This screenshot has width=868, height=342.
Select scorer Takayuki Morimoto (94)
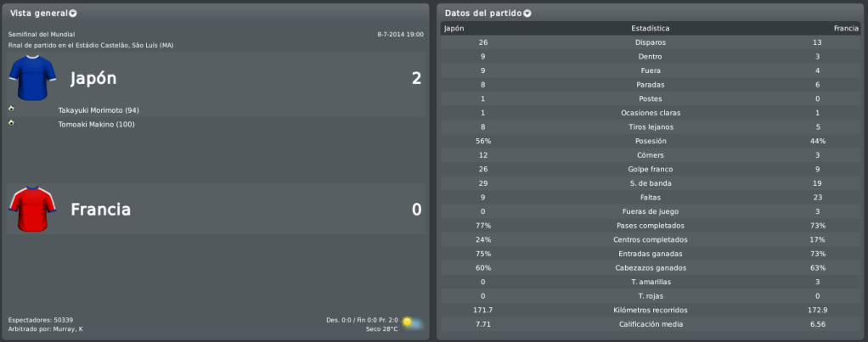coord(99,110)
